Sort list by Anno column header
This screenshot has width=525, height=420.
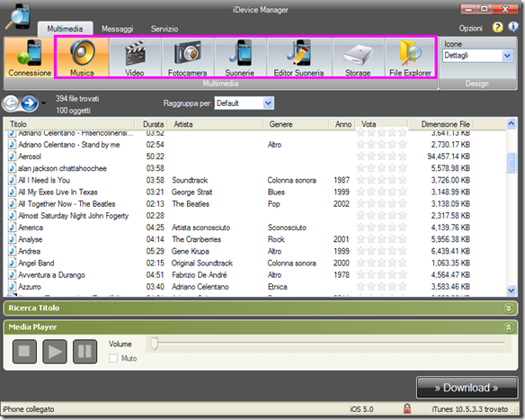(x=343, y=124)
